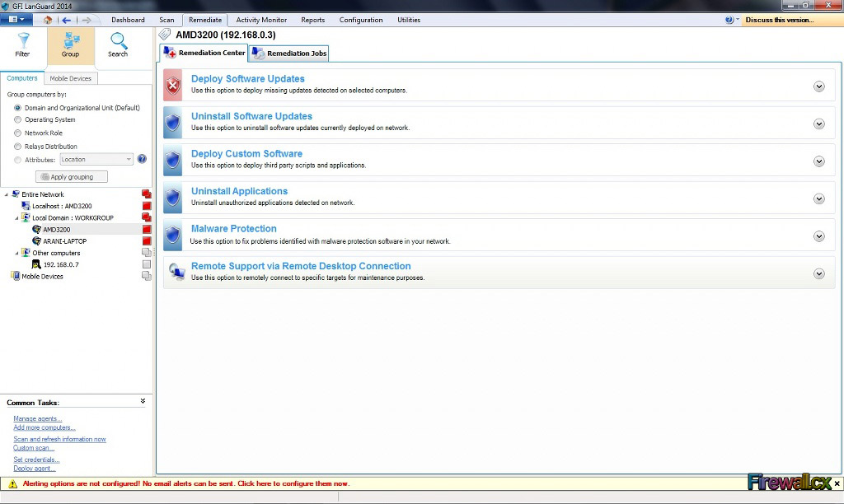Click Add more computers link

pyautogui.click(x=45, y=427)
